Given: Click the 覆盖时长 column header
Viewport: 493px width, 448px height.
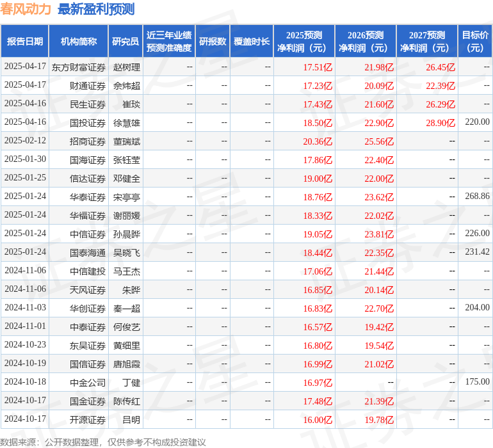Looking at the screenshot, I should [x=252, y=42].
